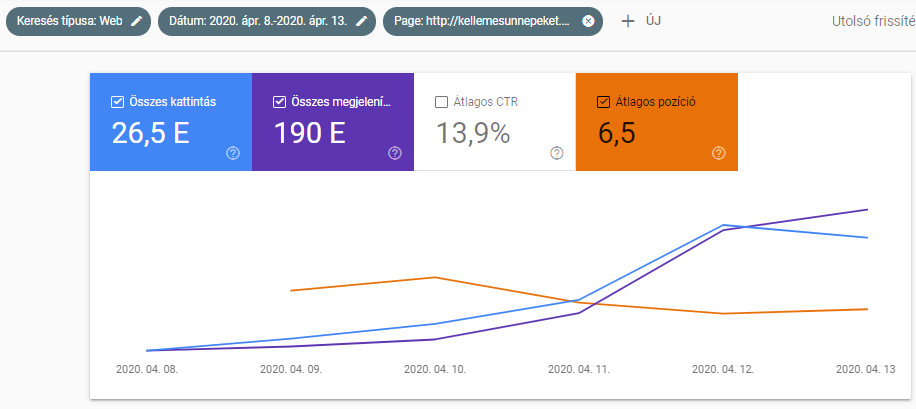Open the Page URL filter chip
The width and height of the screenshot is (916, 409).
coord(482,21)
